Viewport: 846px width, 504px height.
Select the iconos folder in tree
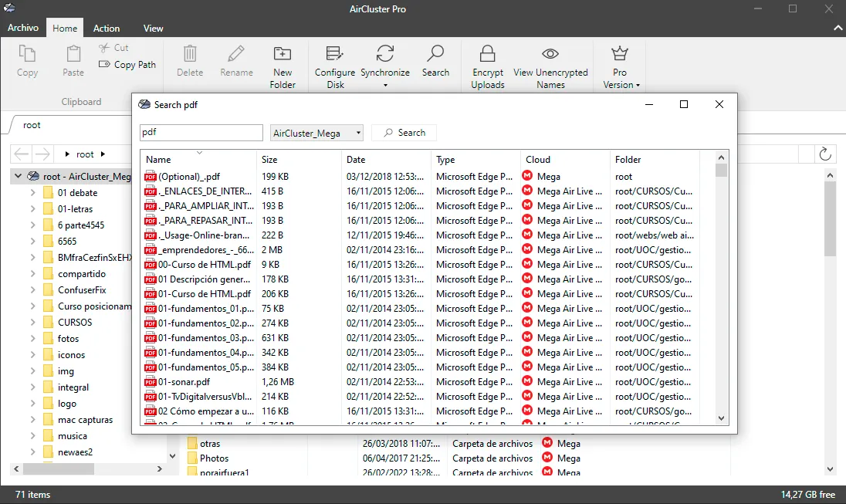[71, 354]
